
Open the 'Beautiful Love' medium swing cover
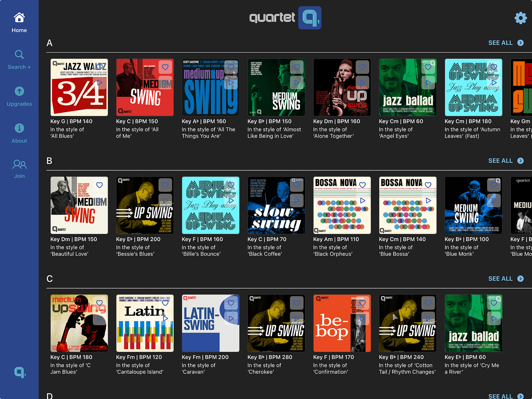79,205
